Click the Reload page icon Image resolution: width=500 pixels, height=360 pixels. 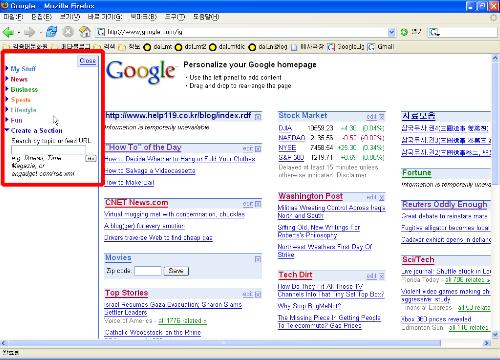pyautogui.click(x=51, y=32)
